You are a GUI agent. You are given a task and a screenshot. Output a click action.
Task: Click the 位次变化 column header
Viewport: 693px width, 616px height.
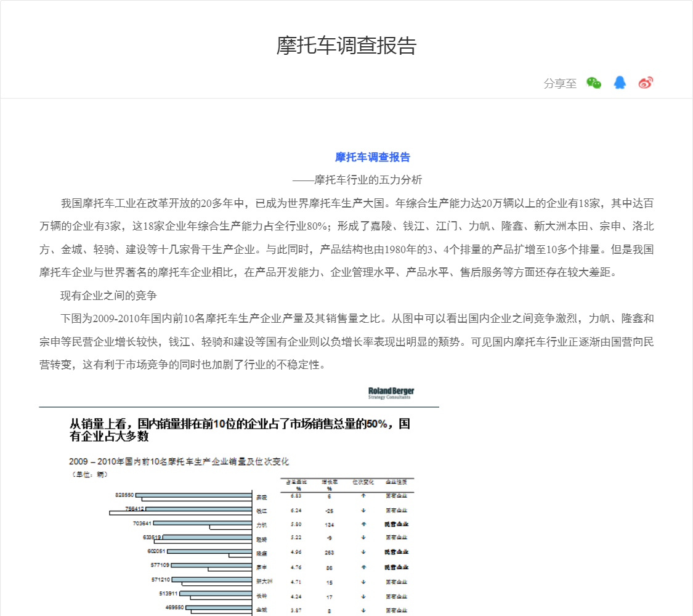(363, 482)
